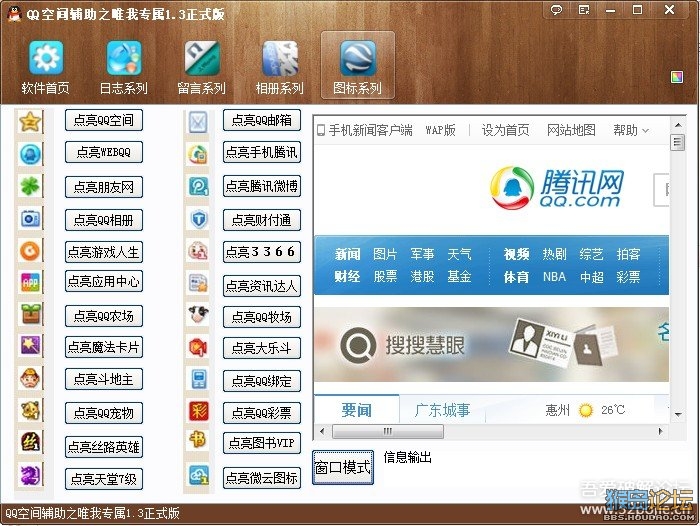
Task: Switch to the 广东城事 tab
Action: coord(442,410)
